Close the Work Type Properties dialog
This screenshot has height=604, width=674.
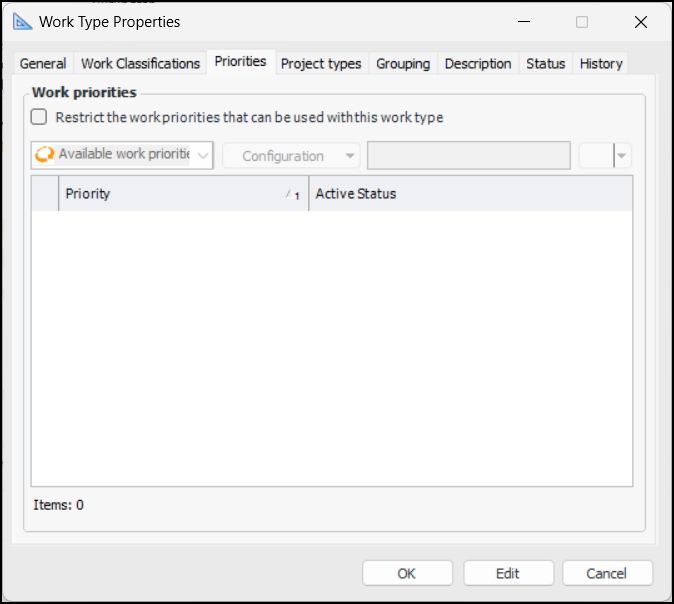coord(641,22)
